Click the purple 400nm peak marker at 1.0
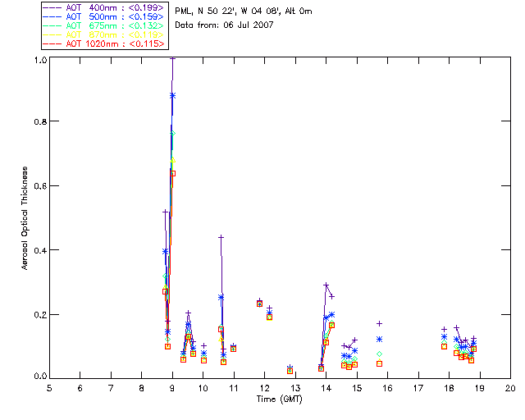Viewport: 525px width, 420px height. pos(173,58)
